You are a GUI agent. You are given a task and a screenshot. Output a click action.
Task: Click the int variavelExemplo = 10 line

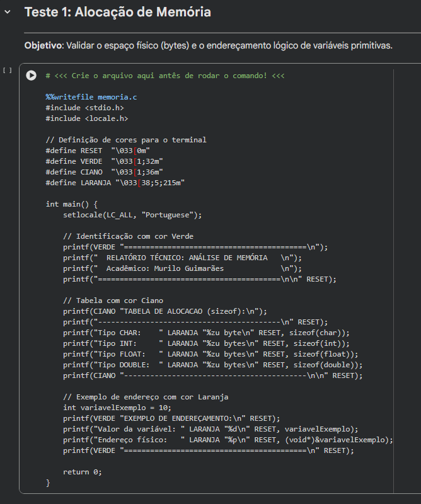pyautogui.click(x=108, y=408)
